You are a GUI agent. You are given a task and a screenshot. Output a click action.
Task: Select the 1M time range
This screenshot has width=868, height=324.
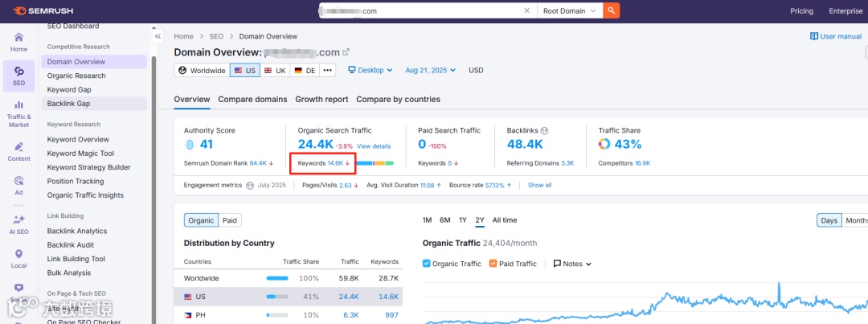(x=427, y=219)
